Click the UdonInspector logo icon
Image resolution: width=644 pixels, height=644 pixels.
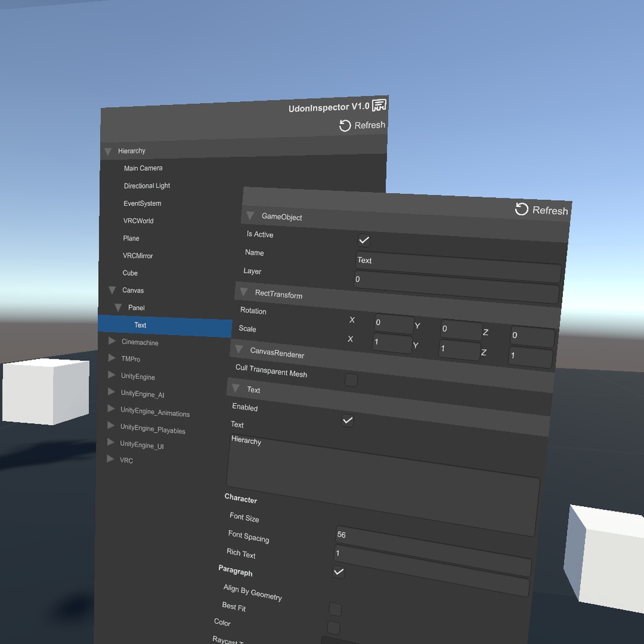(379, 105)
